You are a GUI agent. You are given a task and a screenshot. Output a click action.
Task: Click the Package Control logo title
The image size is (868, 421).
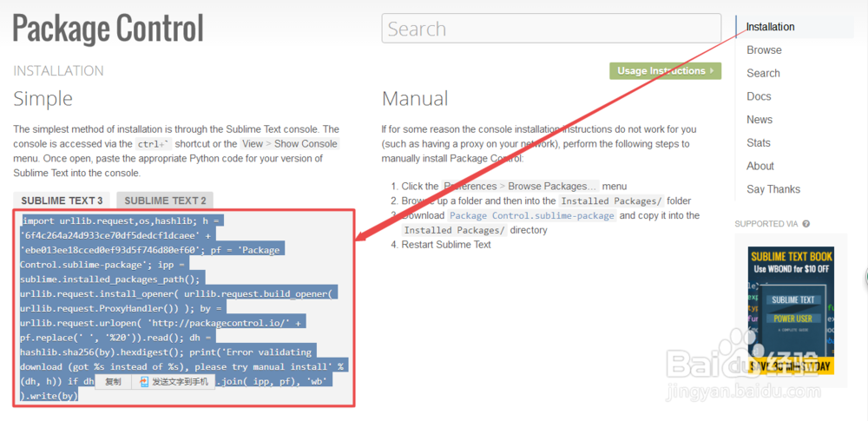tap(108, 29)
